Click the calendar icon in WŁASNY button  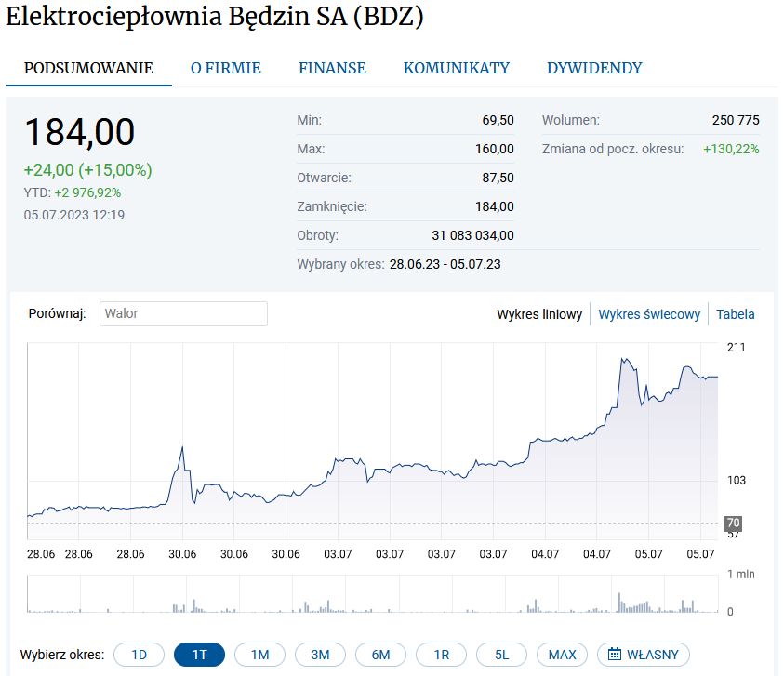(x=614, y=655)
